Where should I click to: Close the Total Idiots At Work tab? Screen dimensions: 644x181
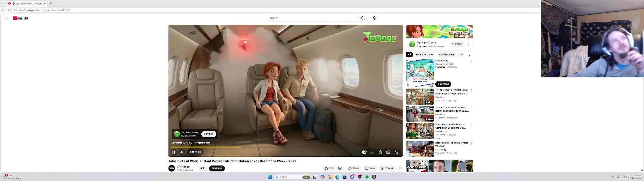44,3
